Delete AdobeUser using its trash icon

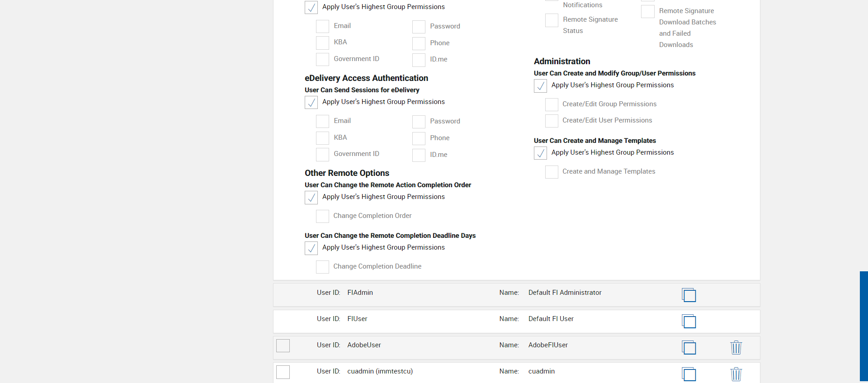[736, 347]
